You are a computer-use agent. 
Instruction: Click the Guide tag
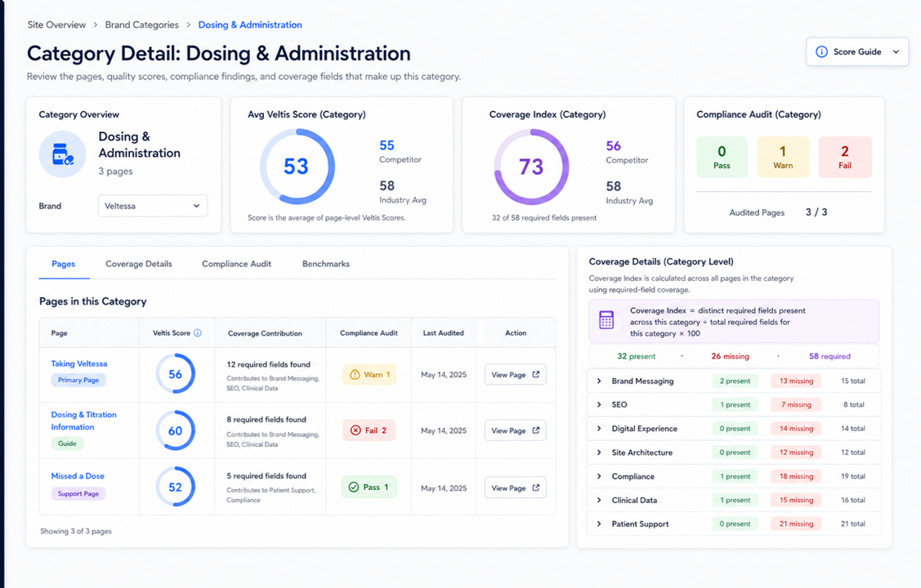point(68,443)
